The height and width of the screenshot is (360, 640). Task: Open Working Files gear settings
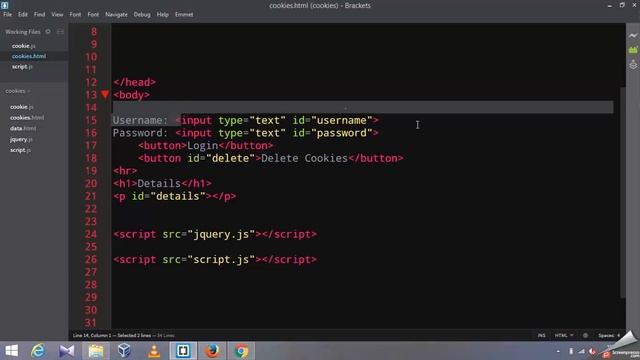[x=48, y=31]
